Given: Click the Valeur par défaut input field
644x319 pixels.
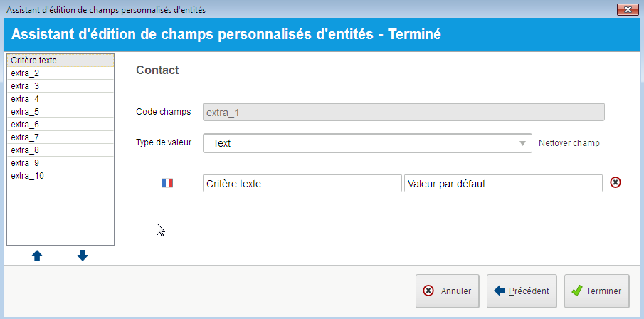Looking at the screenshot, I should [x=503, y=184].
